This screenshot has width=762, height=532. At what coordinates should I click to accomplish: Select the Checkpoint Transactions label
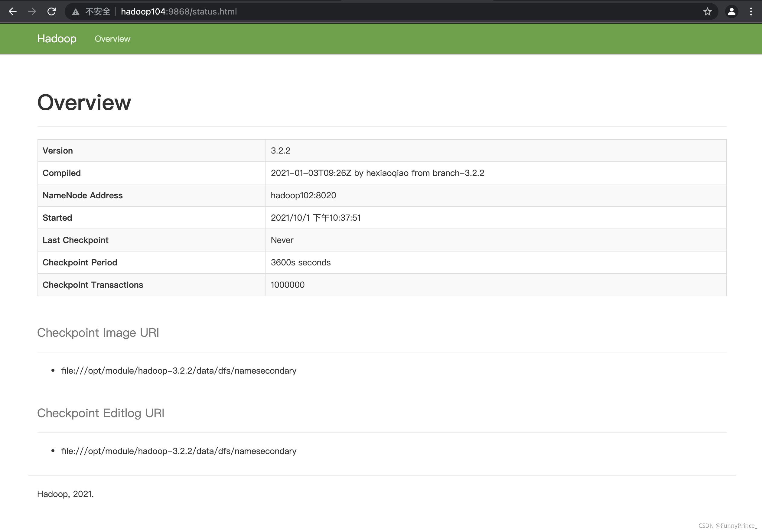click(93, 284)
